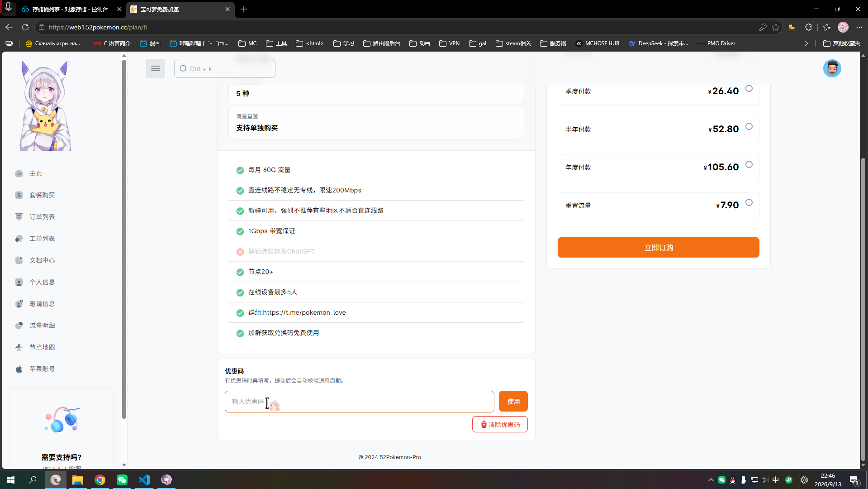Click the 节点地图 airplane icon

click(x=19, y=347)
